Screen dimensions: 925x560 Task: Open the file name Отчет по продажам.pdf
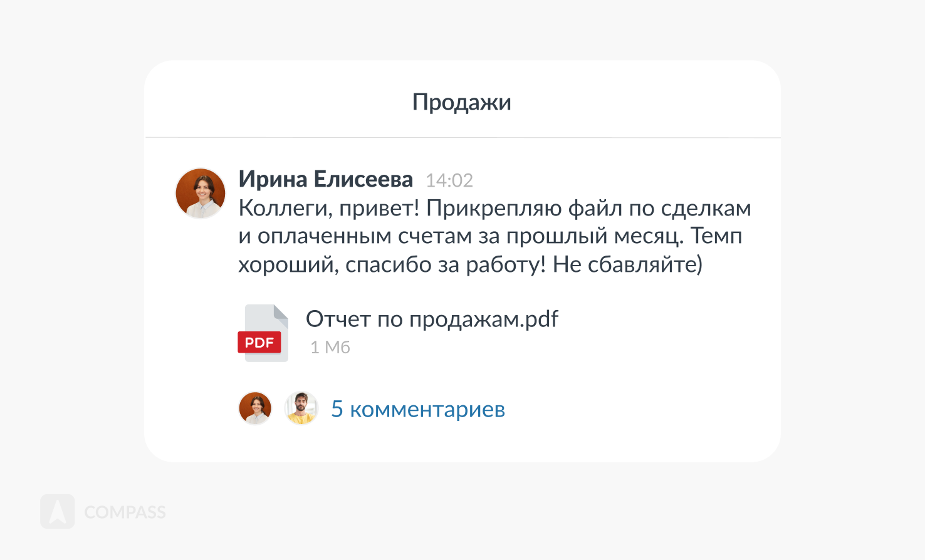click(432, 319)
